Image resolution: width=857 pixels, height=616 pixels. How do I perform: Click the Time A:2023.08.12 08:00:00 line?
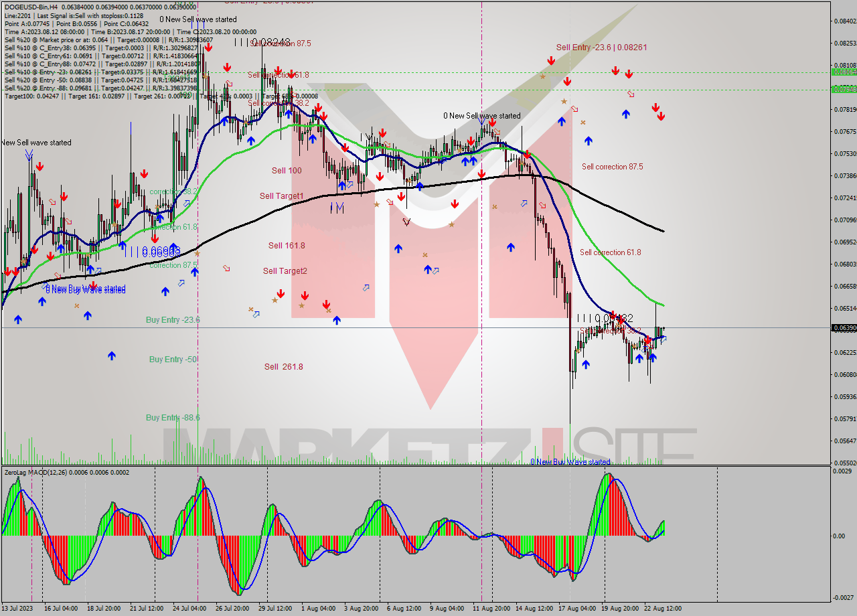click(131, 31)
